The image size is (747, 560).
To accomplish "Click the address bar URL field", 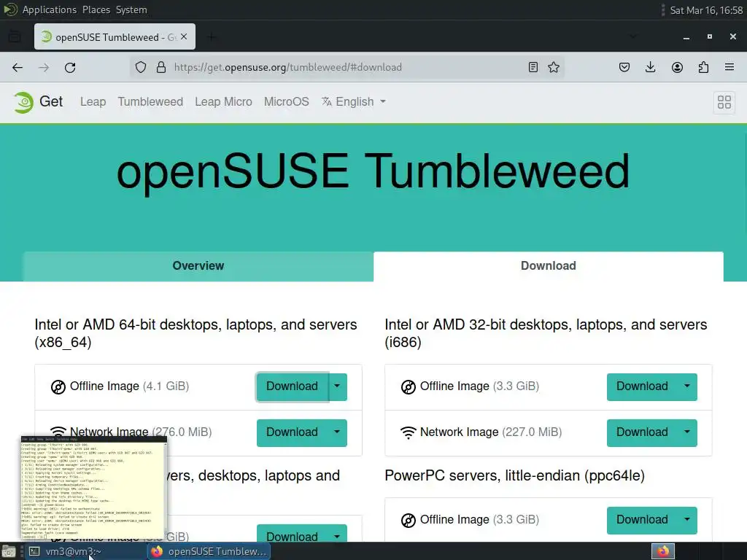I will pos(347,67).
